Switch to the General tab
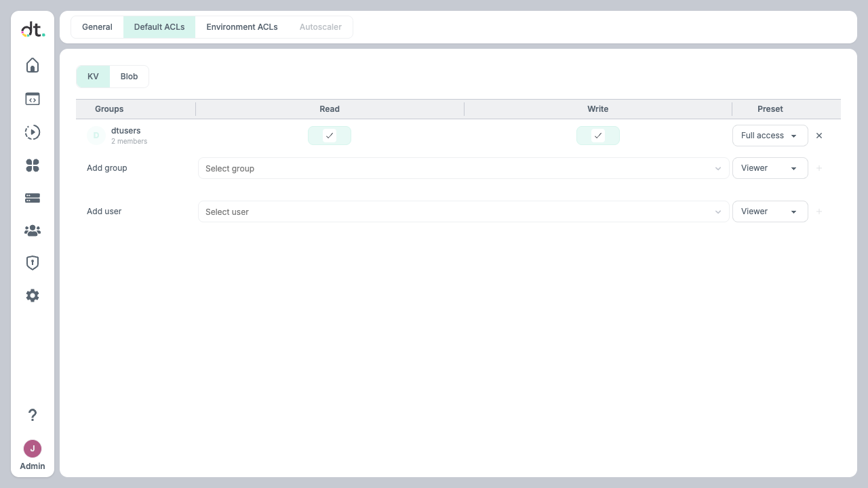Screen dimensions: 868x488 [x=97, y=27]
